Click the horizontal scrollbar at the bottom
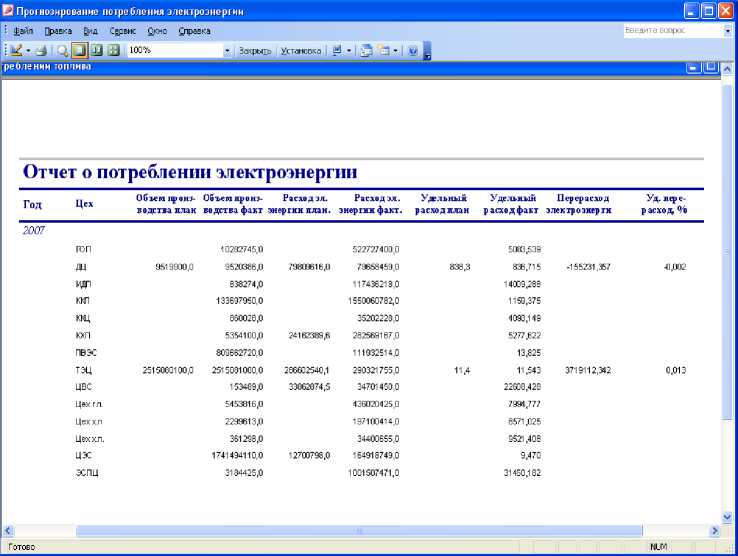This screenshot has width=738, height=556. click(x=360, y=531)
